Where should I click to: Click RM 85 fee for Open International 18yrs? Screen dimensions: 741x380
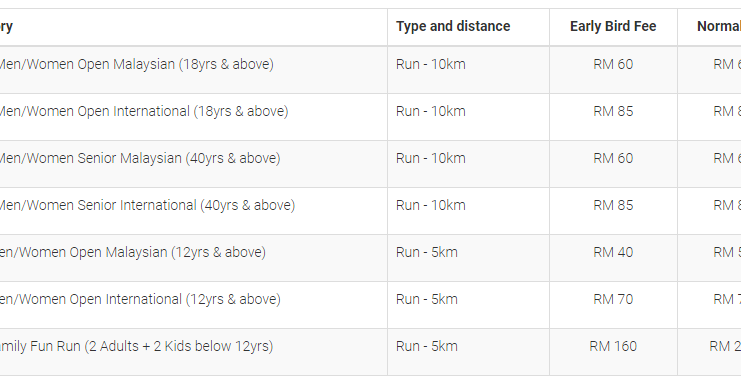(613, 112)
